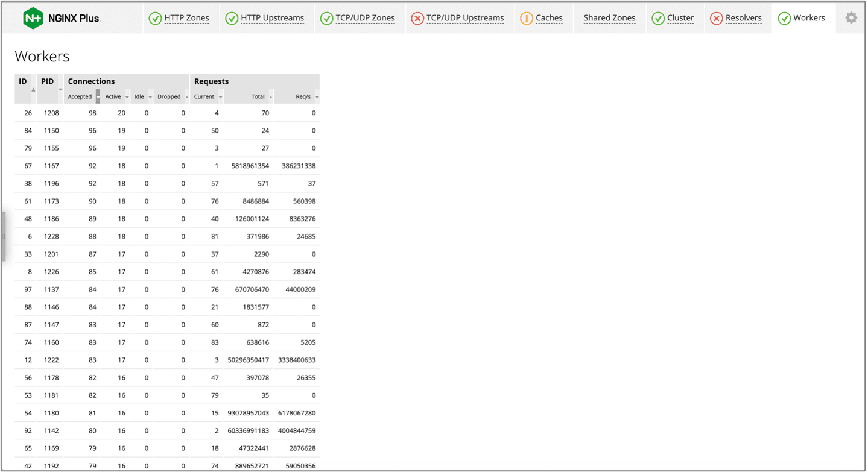This screenshot has width=868, height=475.
Task: Open the Cluster page link
Action: click(x=680, y=18)
